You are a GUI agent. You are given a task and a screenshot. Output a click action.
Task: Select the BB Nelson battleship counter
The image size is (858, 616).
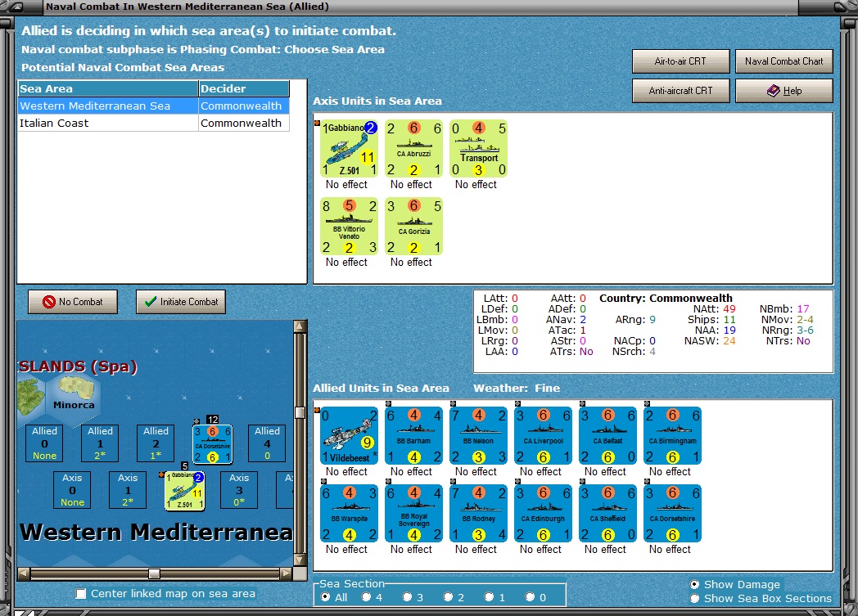point(478,436)
